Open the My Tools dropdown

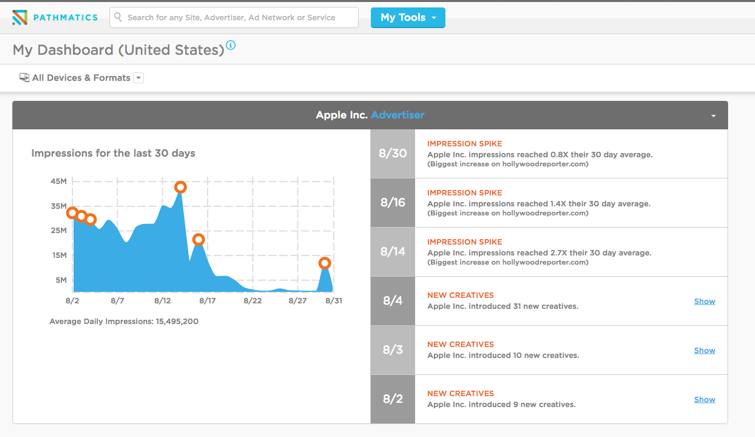click(x=408, y=17)
